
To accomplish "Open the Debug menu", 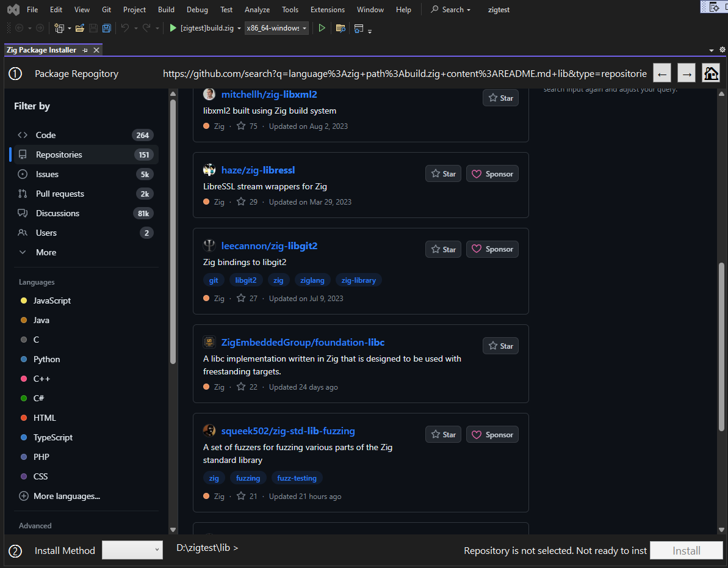I will click(196, 9).
